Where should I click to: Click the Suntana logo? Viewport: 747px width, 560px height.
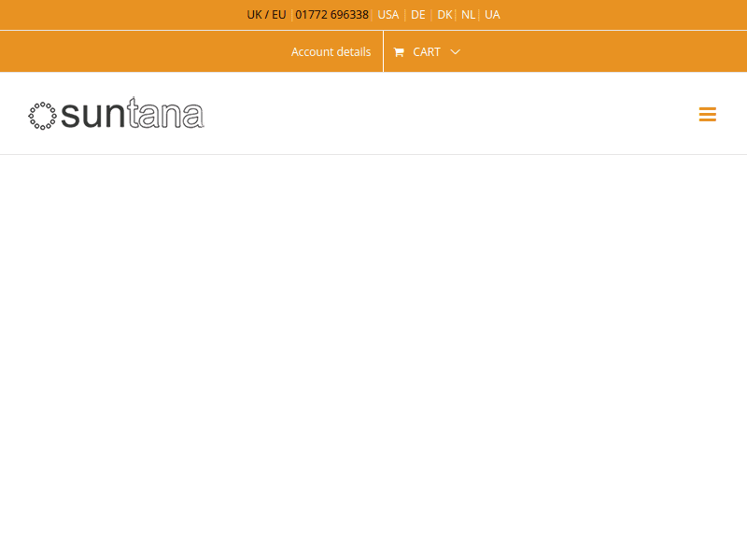coord(116,113)
